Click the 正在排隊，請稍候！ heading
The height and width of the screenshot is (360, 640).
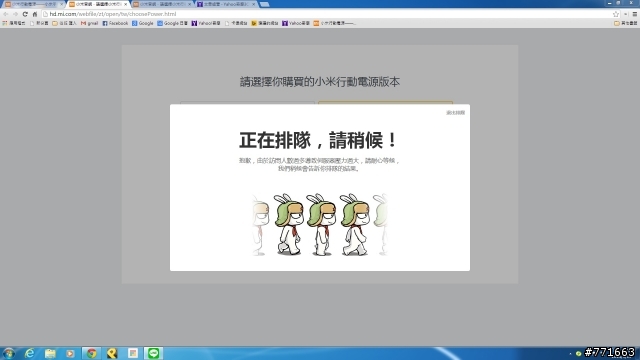click(x=318, y=140)
